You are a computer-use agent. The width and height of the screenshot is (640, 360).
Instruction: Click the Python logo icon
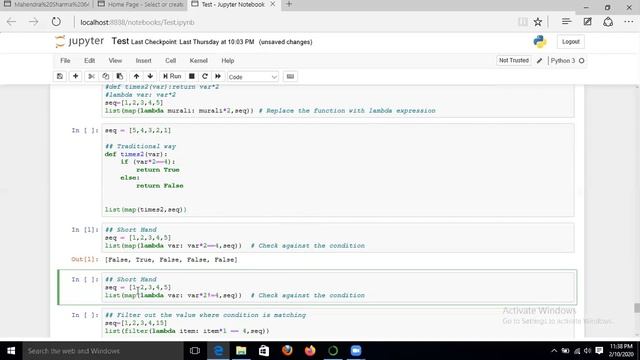coord(540,42)
